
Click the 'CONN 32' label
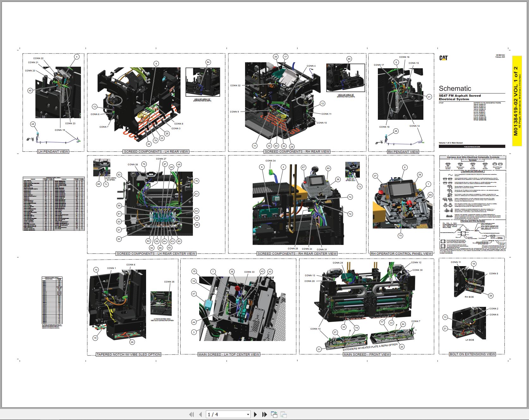pos(235,86)
